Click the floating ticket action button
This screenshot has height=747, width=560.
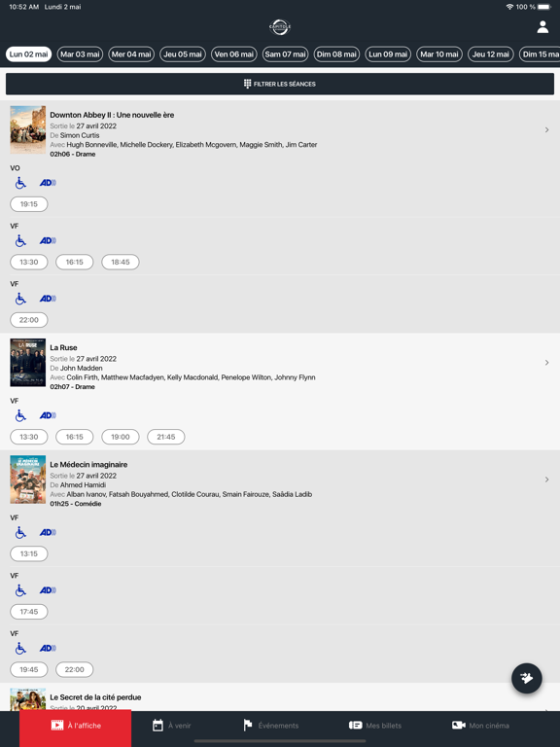point(527,678)
